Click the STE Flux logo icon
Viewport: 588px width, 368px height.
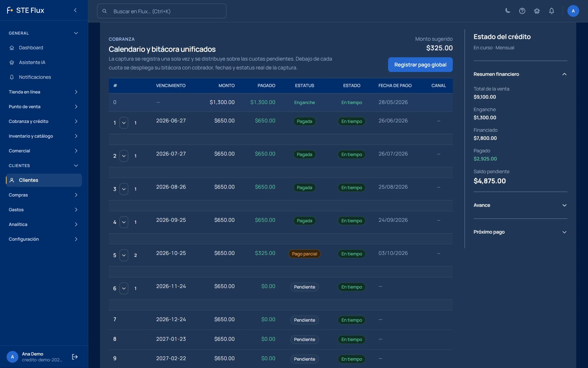coord(10,10)
